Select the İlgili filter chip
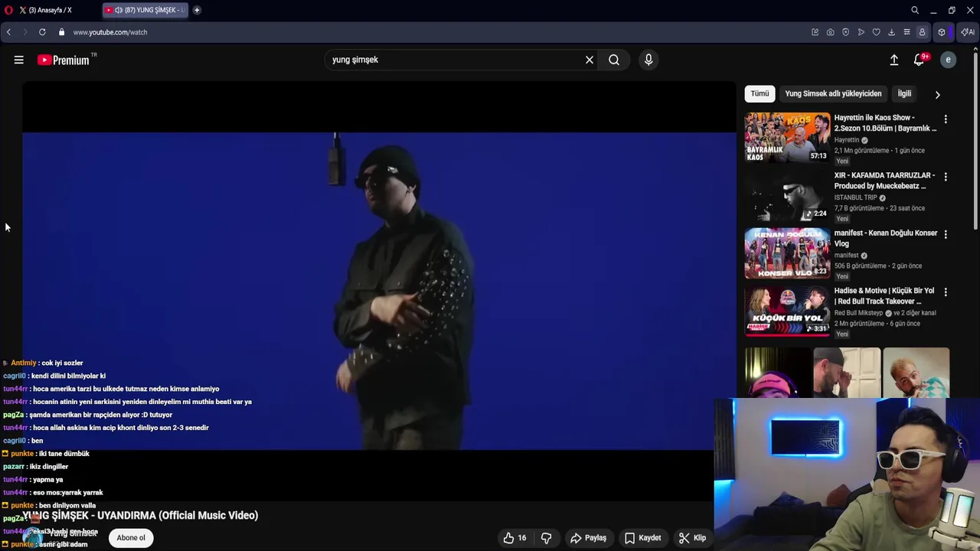Screen dimensions: 980x551 pos(904,93)
